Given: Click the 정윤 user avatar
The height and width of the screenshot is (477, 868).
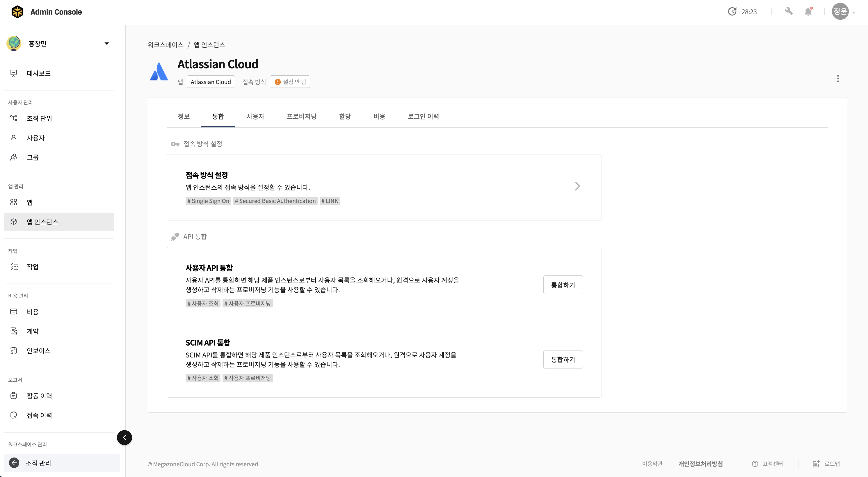Looking at the screenshot, I should 840,11.
